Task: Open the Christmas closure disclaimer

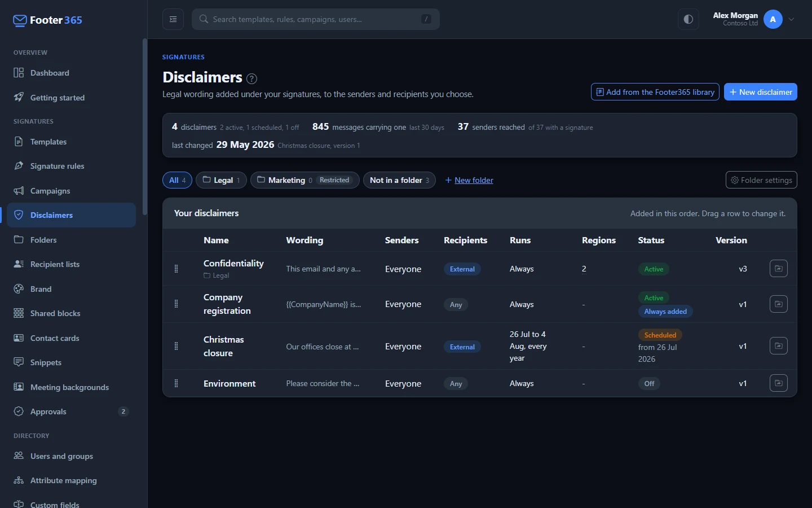Action: pyautogui.click(x=224, y=346)
